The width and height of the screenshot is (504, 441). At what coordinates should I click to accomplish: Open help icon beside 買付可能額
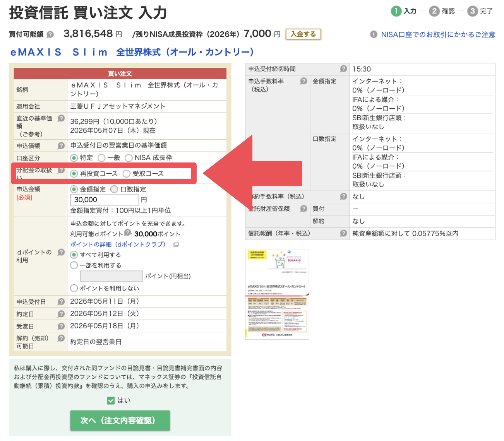[50, 34]
